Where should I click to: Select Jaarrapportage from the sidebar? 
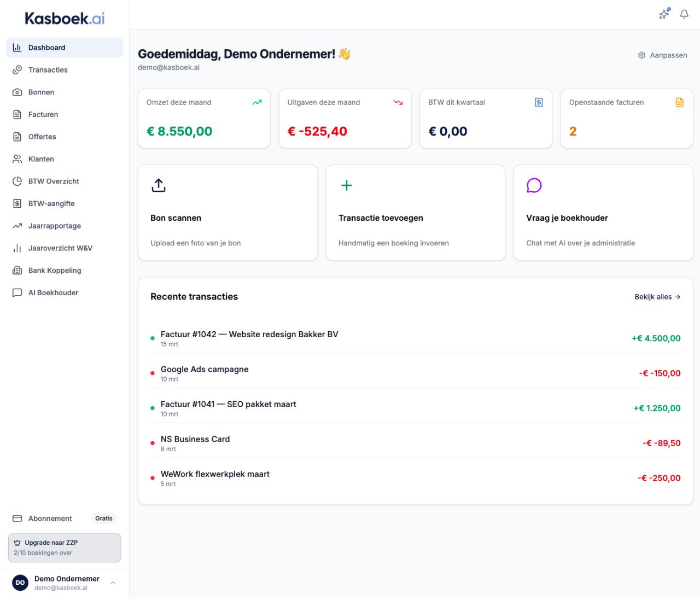pos(55,226)
